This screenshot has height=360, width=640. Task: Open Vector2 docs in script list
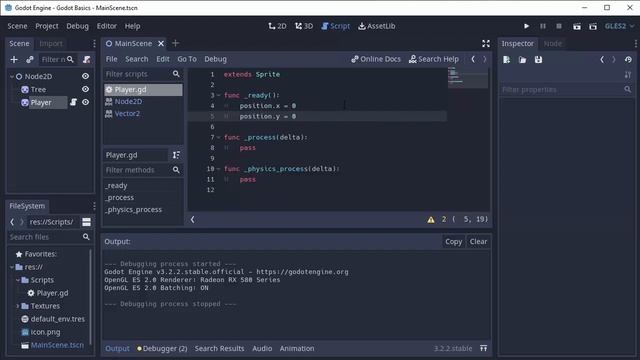point(127,114)
